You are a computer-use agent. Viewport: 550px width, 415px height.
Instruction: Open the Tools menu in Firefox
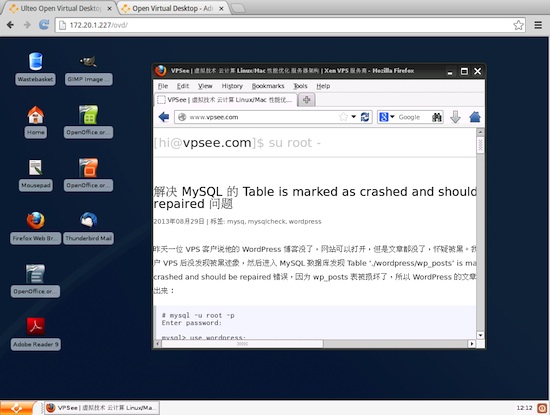[x=300, y=86]
